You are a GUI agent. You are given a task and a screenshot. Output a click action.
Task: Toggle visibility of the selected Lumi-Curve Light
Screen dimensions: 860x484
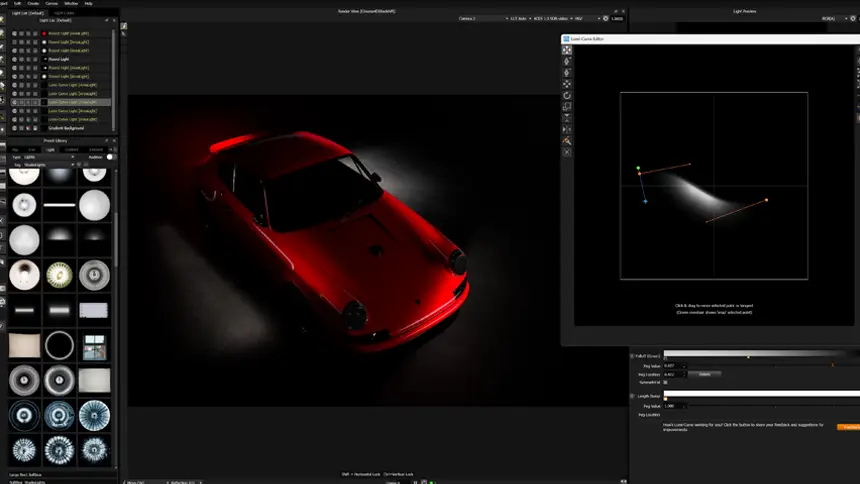click(14, 102)
